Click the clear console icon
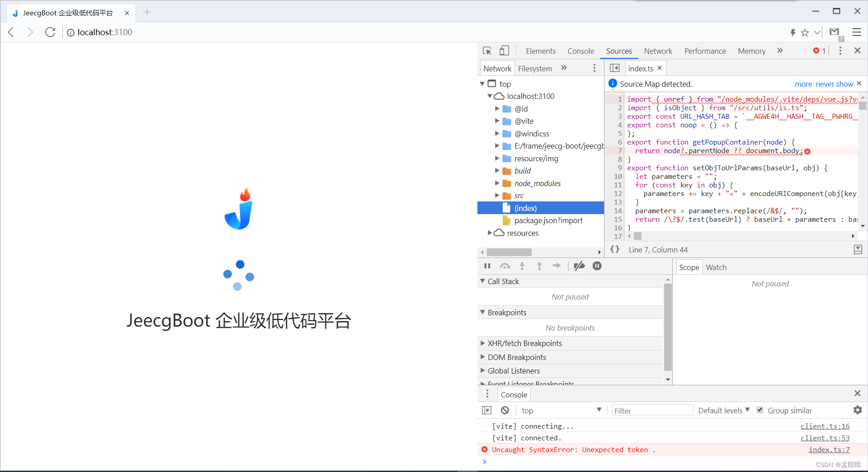The height and width of the screenshot is (472, 868). pos(505,410)
